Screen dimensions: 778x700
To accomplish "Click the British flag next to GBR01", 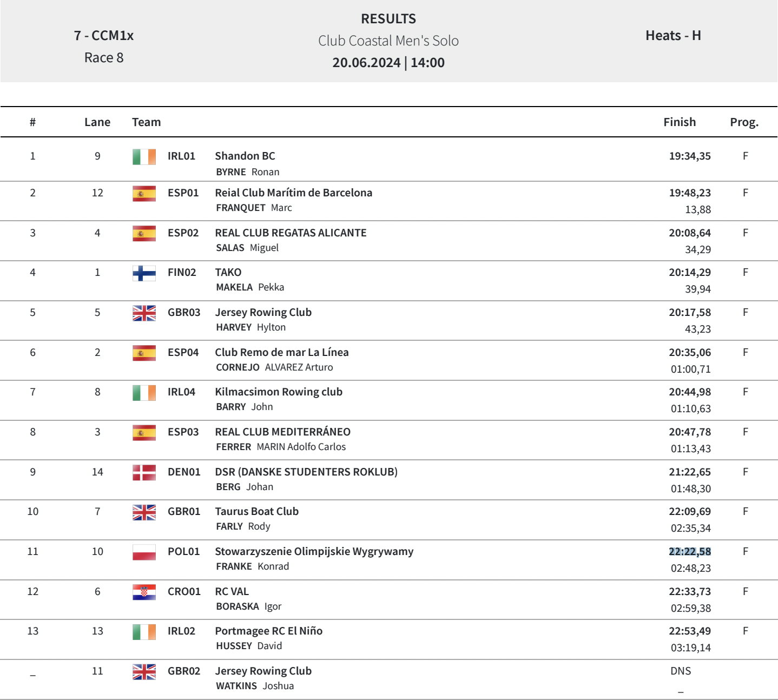I will (x=144, y=512).
